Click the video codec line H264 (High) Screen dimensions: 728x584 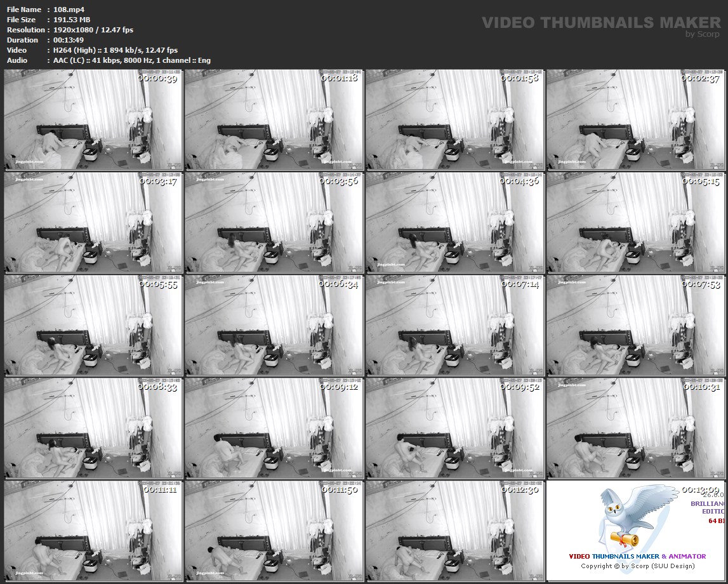[116, 50]
